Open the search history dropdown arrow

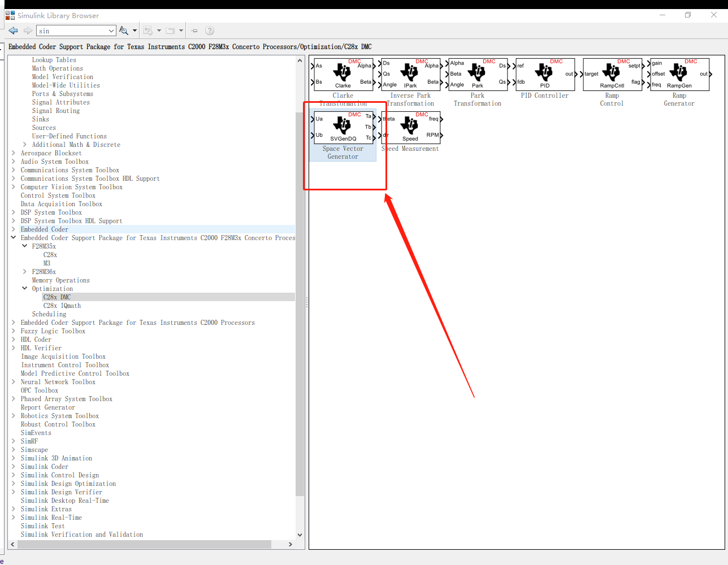point(111,31)
